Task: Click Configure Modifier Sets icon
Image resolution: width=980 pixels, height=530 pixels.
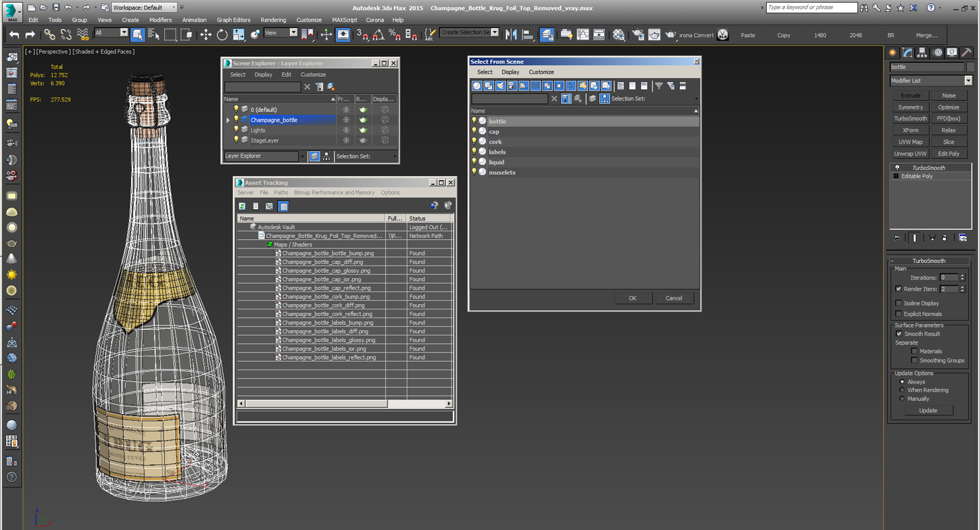Action: point(963,238)
